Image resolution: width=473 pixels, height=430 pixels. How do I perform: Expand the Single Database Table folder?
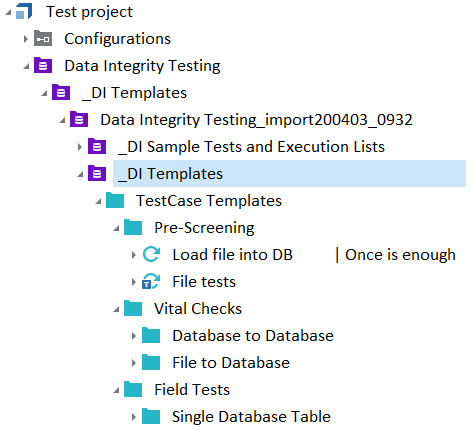click(x=134, y=417)
